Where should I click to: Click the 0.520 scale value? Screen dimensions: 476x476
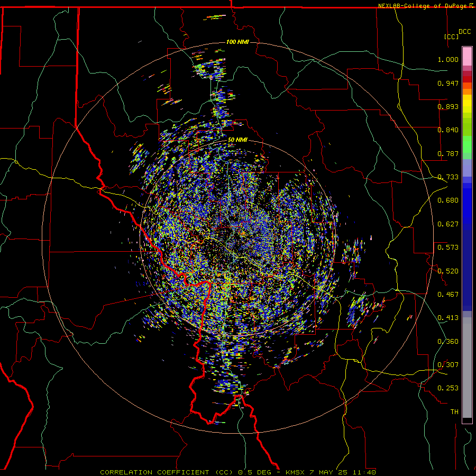[448, 271]
